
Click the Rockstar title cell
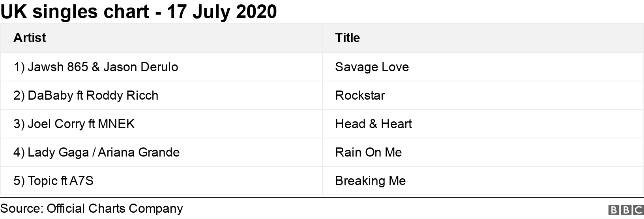click(483, 95)
